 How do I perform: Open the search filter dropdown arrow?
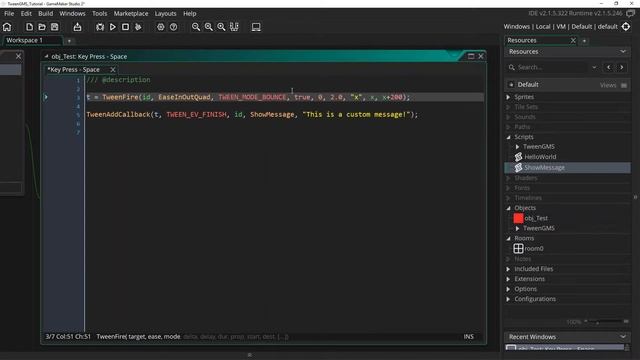594,67
